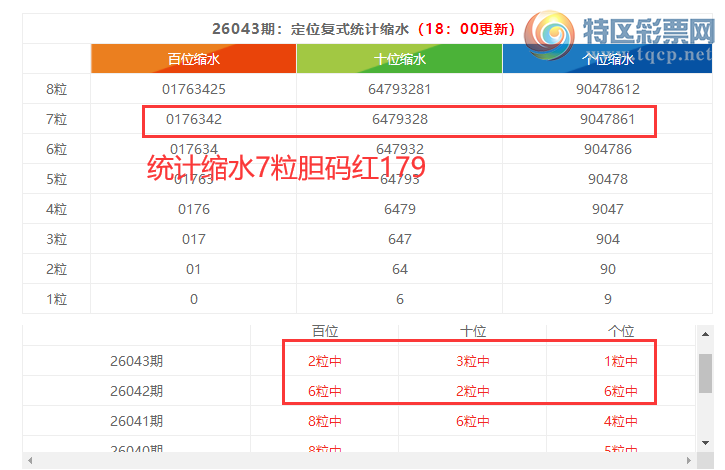Click the value 017 in 3粒 row

pyautogui.click(x=194, y=239)
